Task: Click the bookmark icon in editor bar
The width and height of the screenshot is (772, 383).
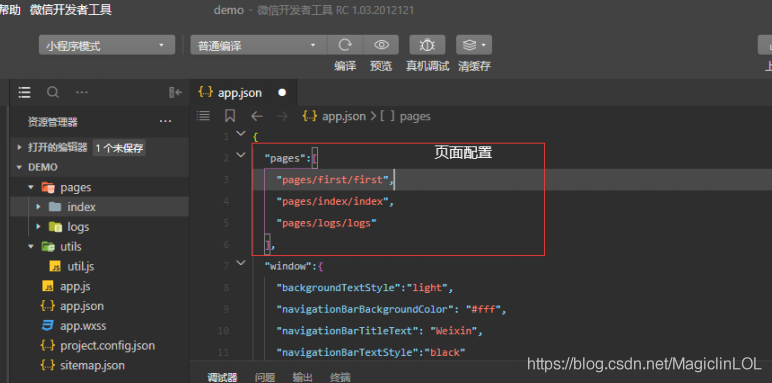Action: [x=230, y=116]
